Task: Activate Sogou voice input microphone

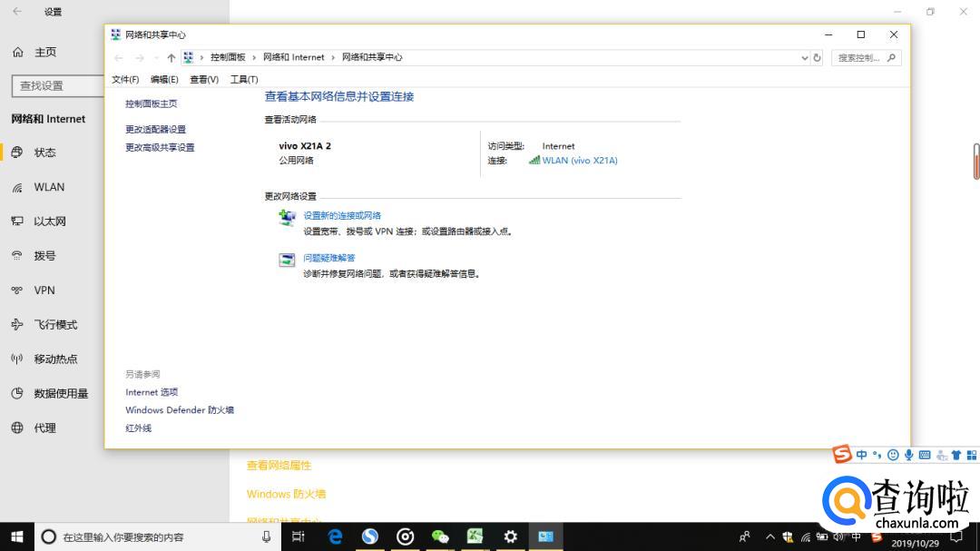Action: pyautogui.click(x=908, y=455)
